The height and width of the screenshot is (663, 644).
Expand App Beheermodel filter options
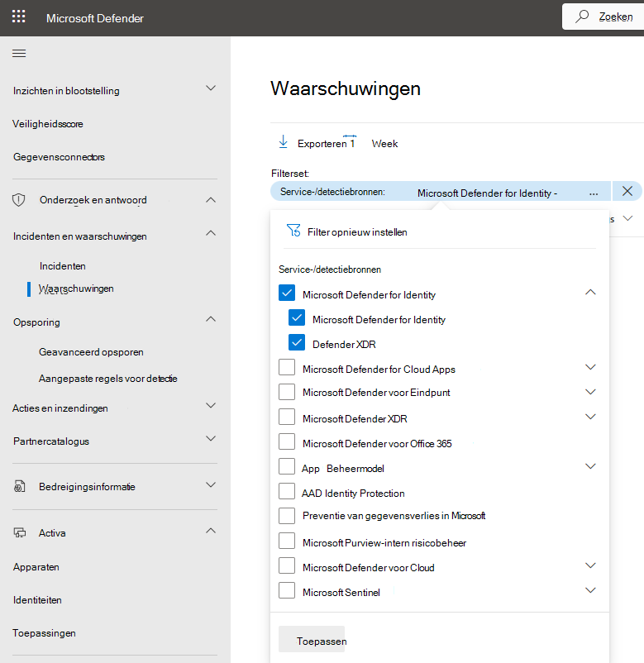(x=590, y=466)
